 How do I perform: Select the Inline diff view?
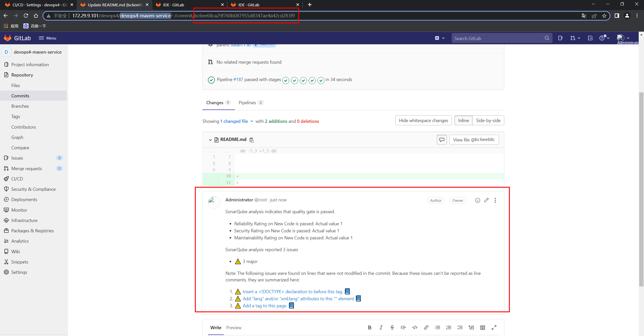pyautogui.click(x=463, y=120)
